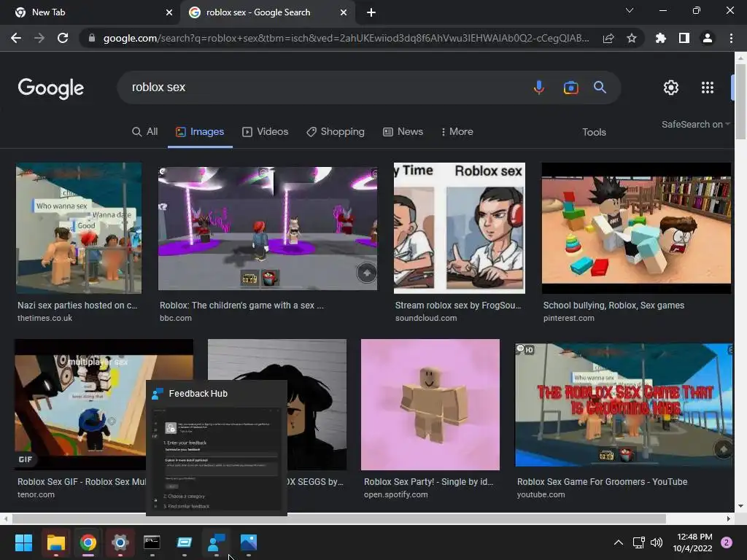Open network status in the system tray
Viewport: 747px width, 560px height.
(x=638, y=542)
